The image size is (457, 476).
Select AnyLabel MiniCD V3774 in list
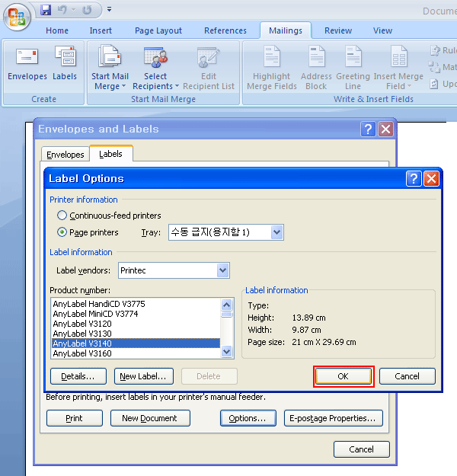136,314
